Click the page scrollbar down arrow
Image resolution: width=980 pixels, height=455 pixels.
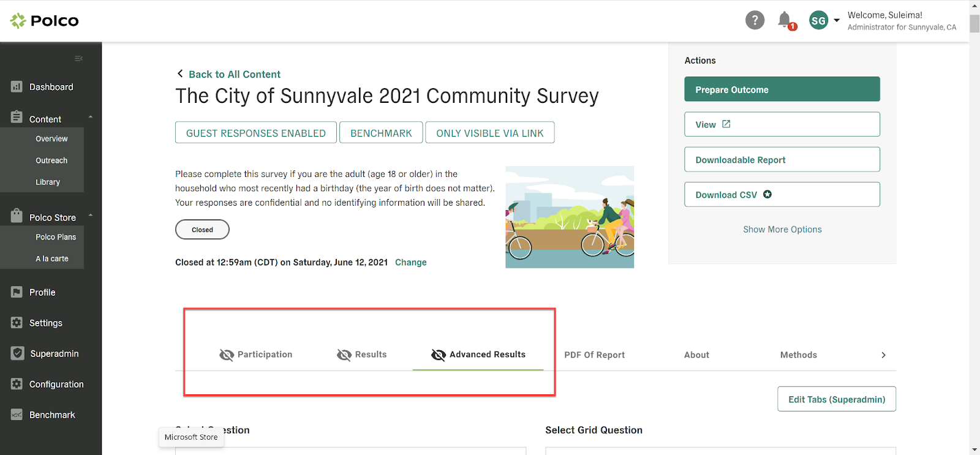coord(974,449)
